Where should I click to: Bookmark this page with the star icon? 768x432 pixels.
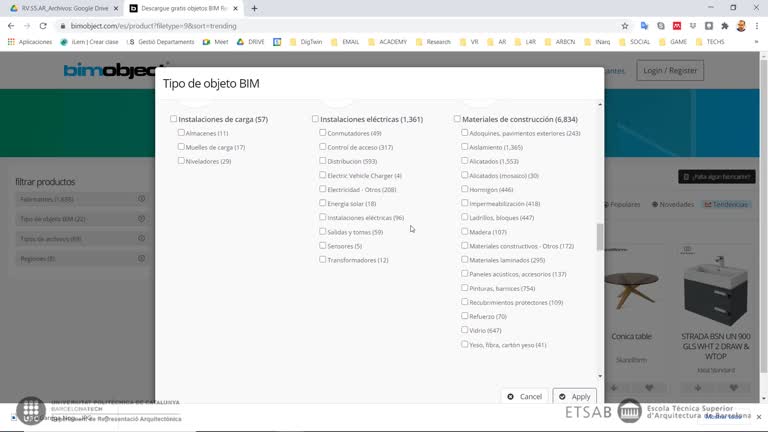click(625, 26)
